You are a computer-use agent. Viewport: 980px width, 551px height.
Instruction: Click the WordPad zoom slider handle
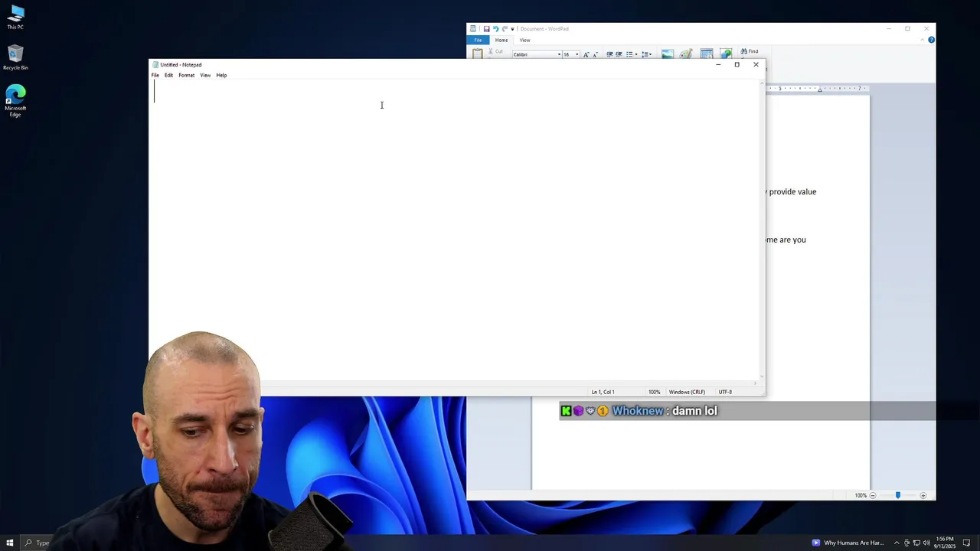898,495
